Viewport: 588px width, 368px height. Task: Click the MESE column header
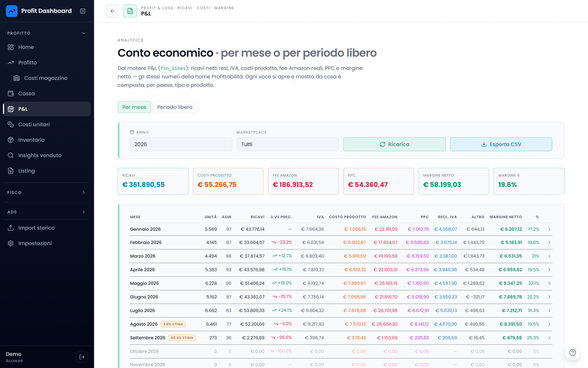point(135,217)
